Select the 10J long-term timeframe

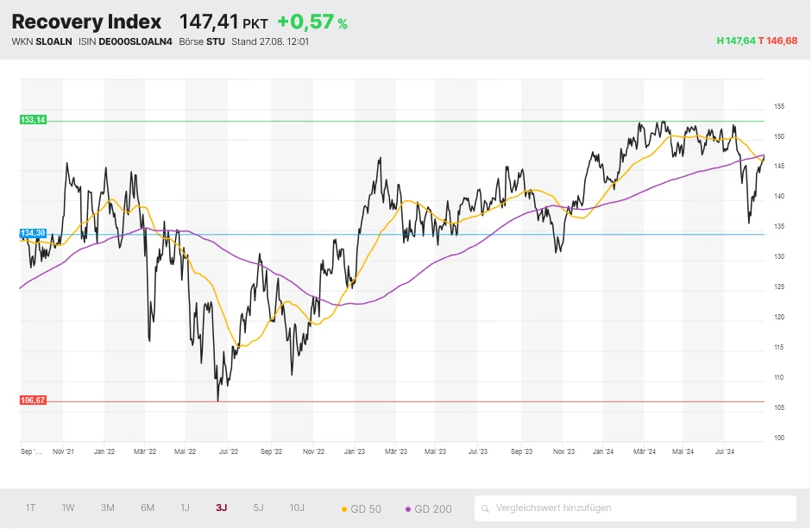[x=296, y=508]
